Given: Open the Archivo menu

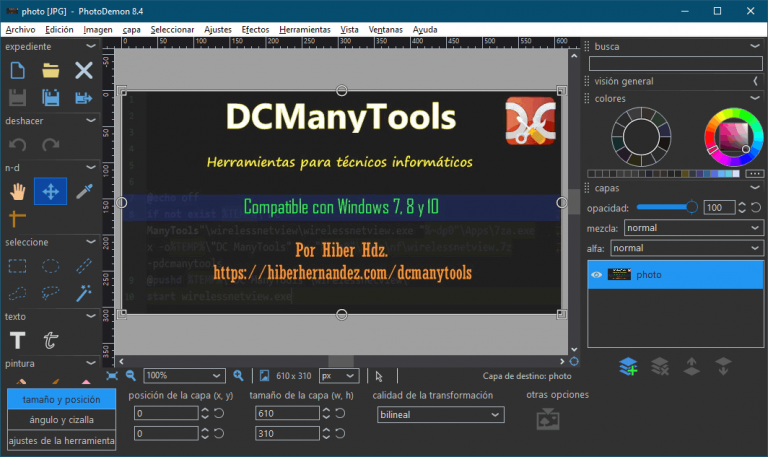Looking at the screenshot, I should (20, 29).
